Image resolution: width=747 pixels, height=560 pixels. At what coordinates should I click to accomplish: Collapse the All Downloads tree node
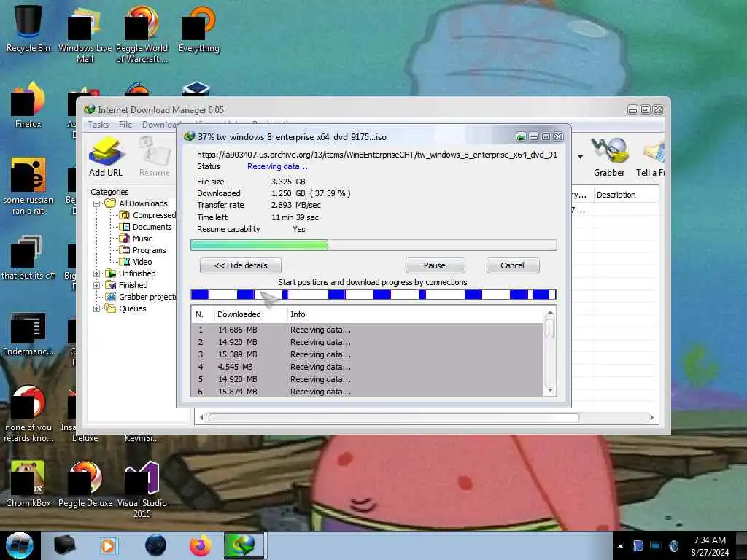tap(97, 203)
